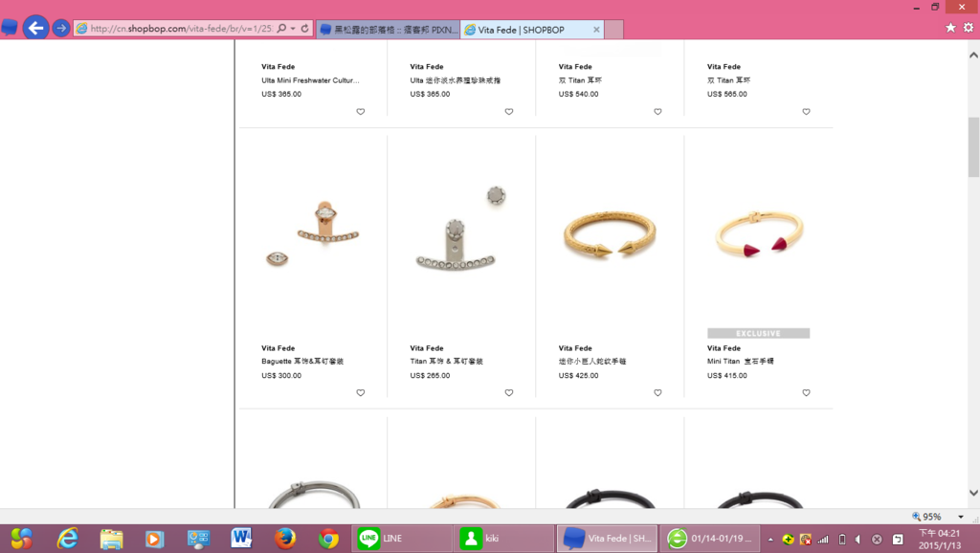Click the EXCLUSIVE badge on Mini Titan

point(758,333)
